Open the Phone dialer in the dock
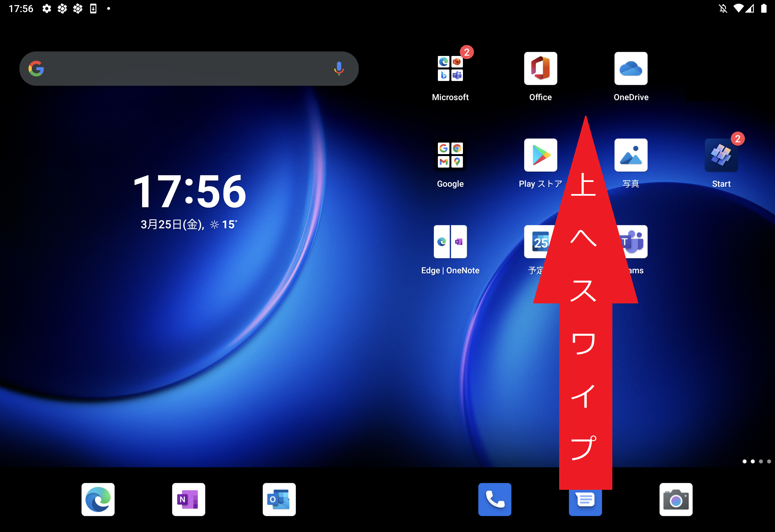Viewport: 775px width, 532px height. pos(495,499)
